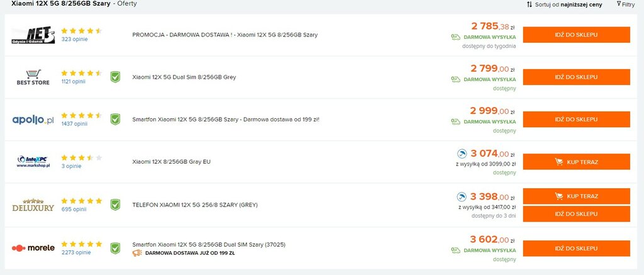Go to shop for the 2 785,38 zł offer

pyautogui.click(x=576, y=35)
